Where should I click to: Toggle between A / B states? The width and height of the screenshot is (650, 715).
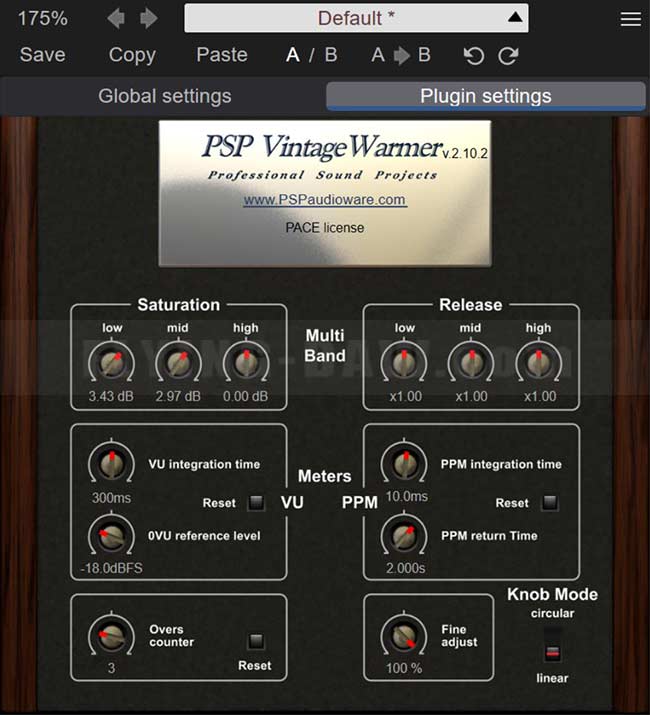pos(312,55)
